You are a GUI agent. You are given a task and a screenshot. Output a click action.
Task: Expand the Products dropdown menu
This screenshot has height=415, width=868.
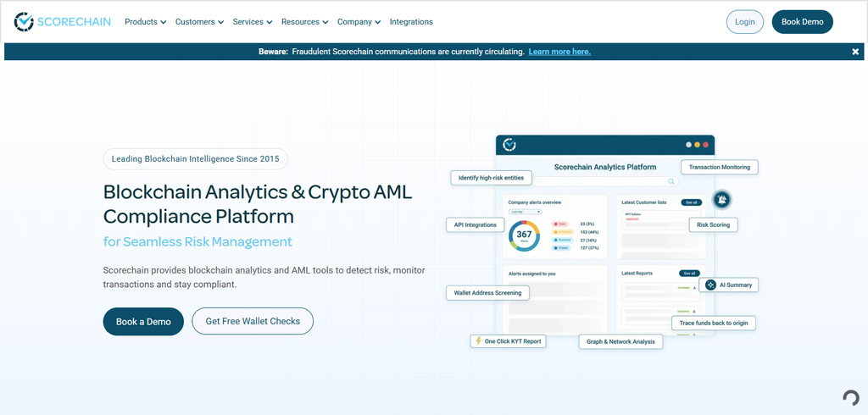click(145, 22)
